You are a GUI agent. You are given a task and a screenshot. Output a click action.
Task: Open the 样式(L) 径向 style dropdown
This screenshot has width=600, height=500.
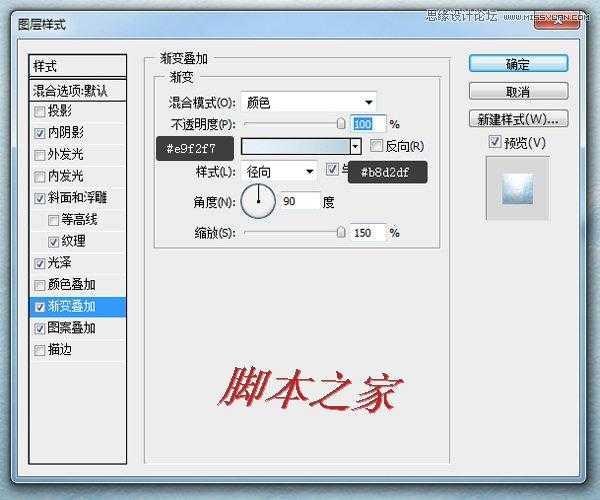click(x=279, y=172)
